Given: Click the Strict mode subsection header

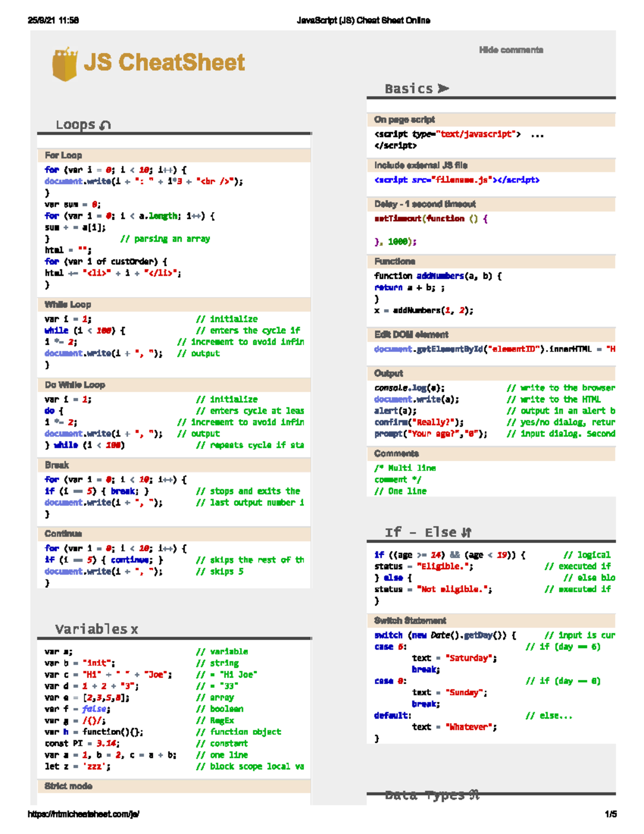Looking at the screenshot, I should (x=174, y=786).
